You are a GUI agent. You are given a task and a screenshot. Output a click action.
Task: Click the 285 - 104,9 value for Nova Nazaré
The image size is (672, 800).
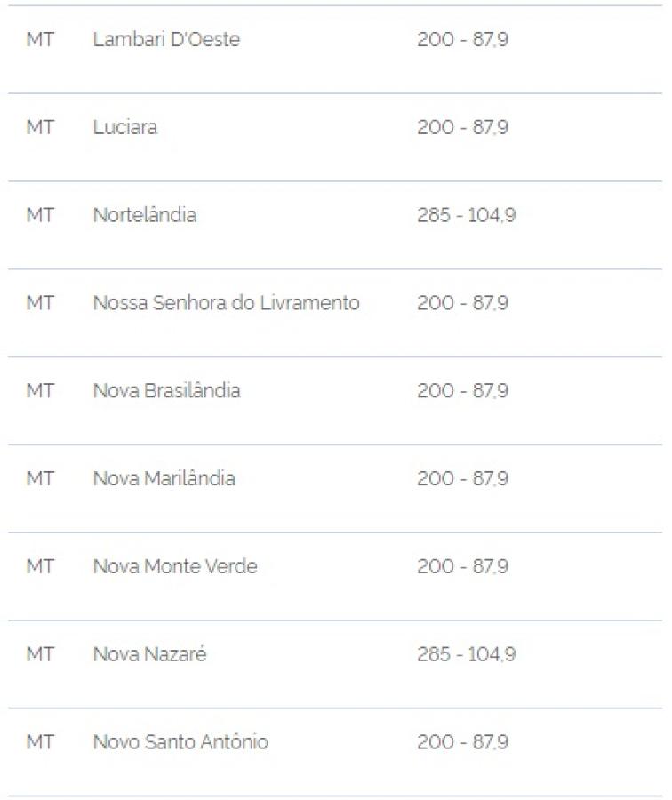467,653
